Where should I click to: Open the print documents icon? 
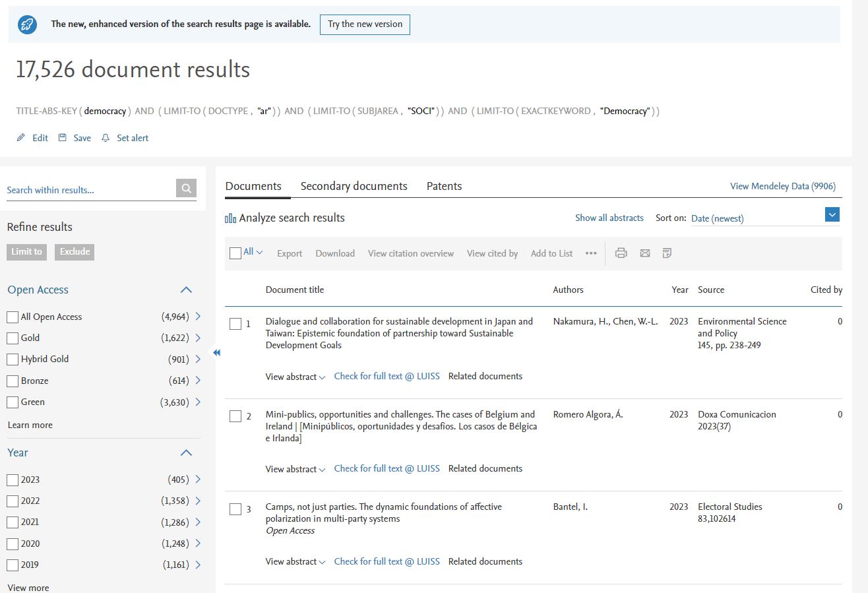621,253
